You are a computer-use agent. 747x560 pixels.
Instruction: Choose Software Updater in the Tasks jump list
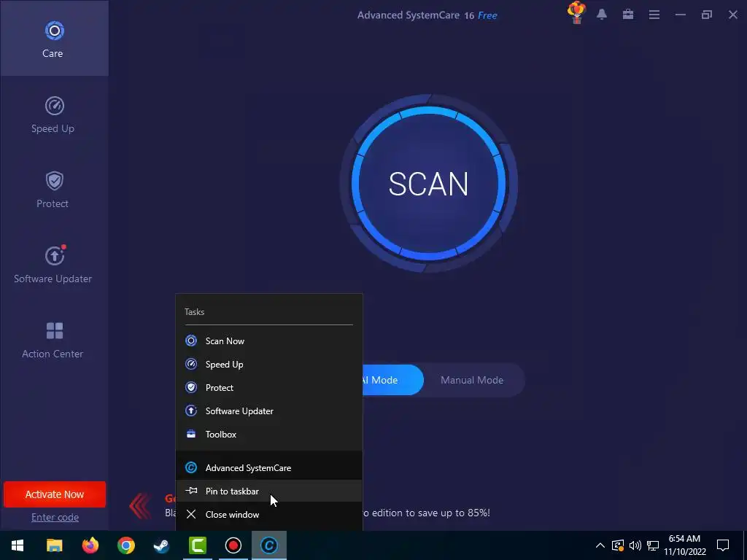pyautogui.click(x=268, y=411)
